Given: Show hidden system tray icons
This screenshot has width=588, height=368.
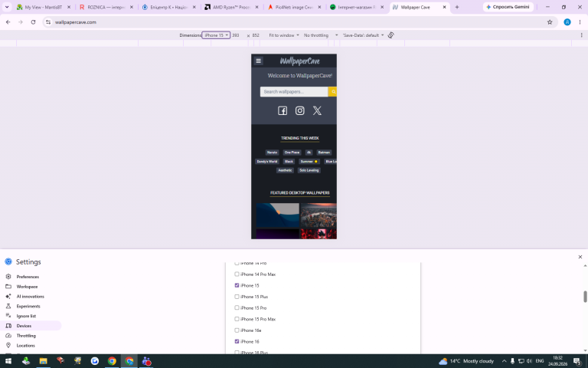Looking at the screenshot, I should (504, 361).
